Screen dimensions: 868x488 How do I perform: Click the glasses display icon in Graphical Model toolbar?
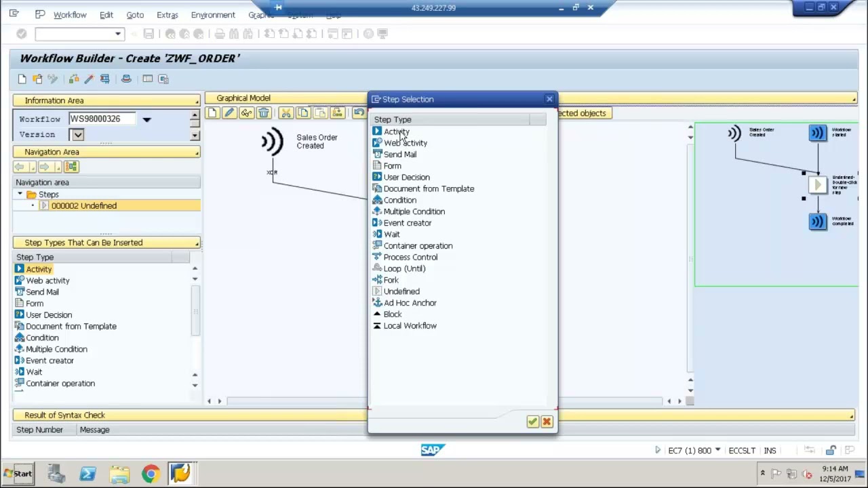246,113
